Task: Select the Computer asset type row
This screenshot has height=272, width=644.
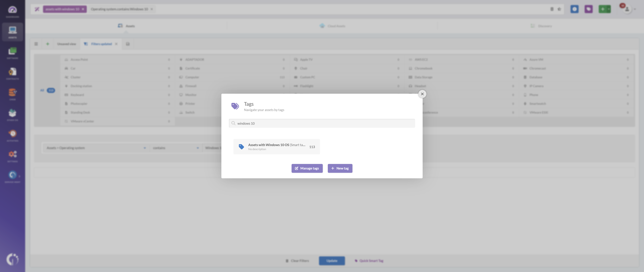Action: tap(232, 77)
